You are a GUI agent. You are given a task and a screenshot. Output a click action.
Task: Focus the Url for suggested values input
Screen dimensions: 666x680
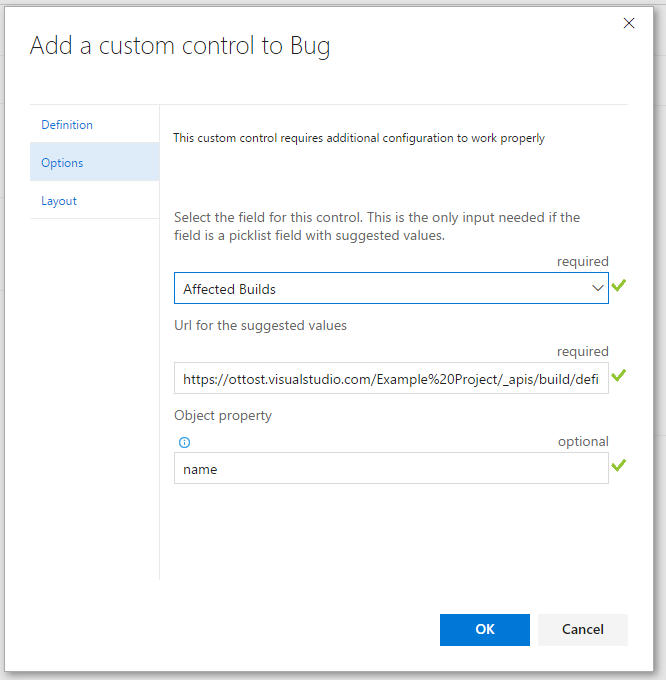(390, 379)
